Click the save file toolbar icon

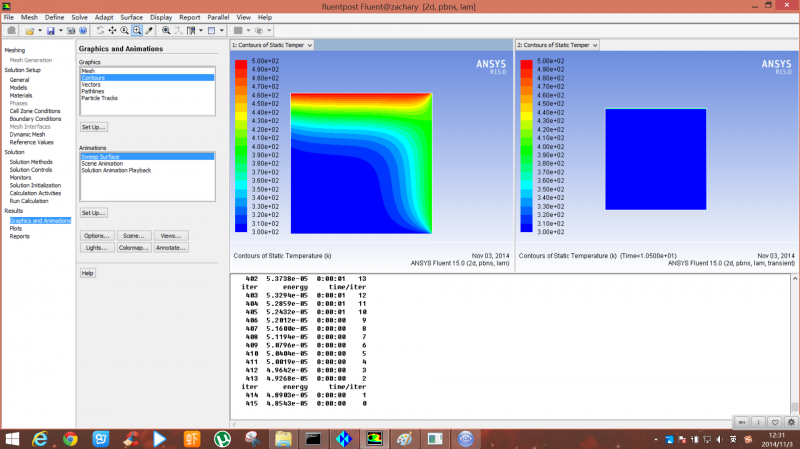tap(50, 30)
